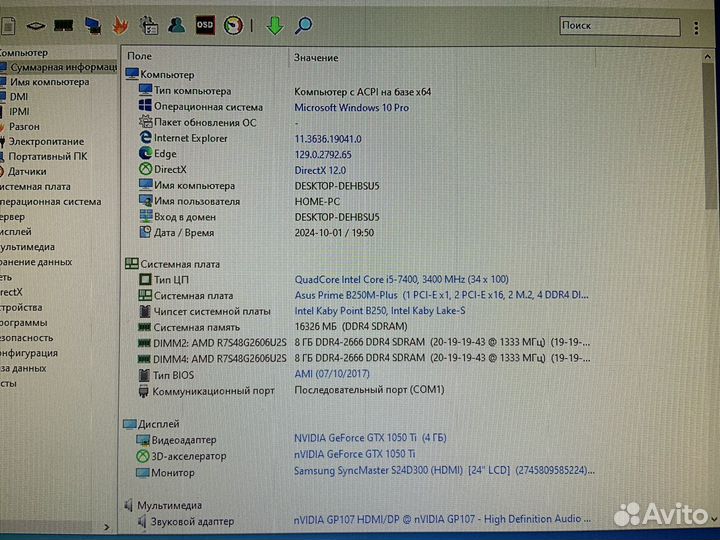Open the Internet Explorer version 11.3636.19041.0 link
The image size is (720, 540).
327,139
